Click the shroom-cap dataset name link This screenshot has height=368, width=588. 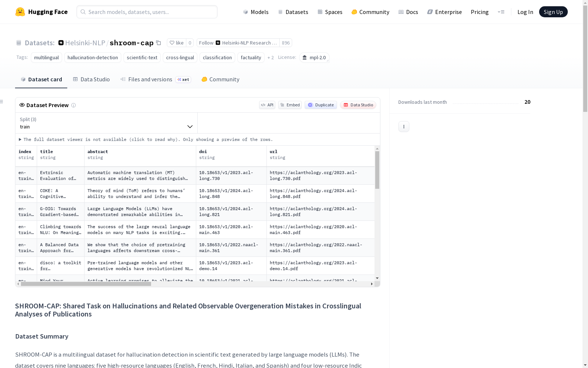pyautogui.click(x=132, y=43)
